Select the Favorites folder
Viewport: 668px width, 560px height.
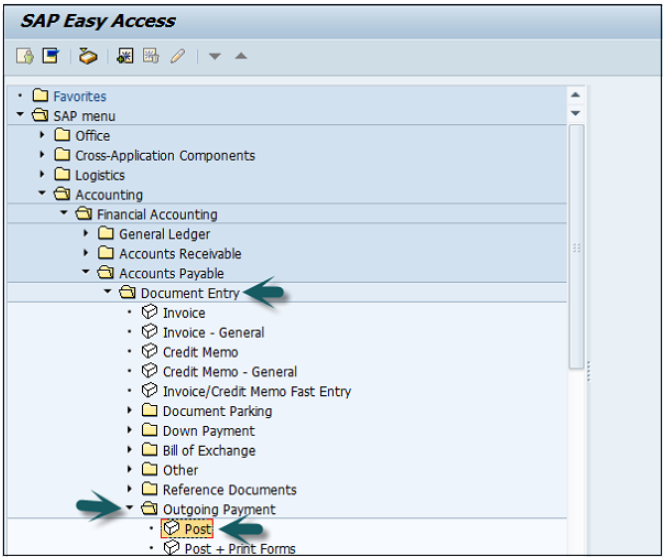coord(79,97)
